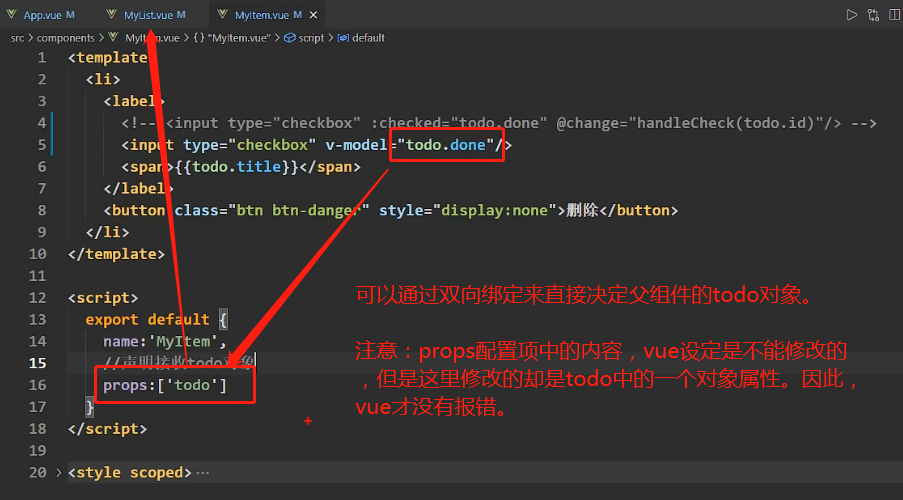This screenshot has width=903, height=500.
Task: Run the code with play icon
Action: (851, 15)
